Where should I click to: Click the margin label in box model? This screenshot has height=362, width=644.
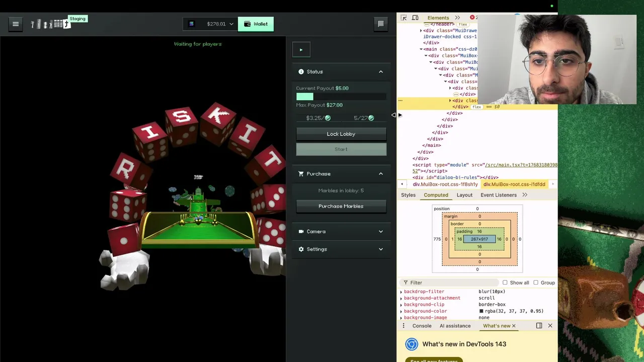pos(450,216)
